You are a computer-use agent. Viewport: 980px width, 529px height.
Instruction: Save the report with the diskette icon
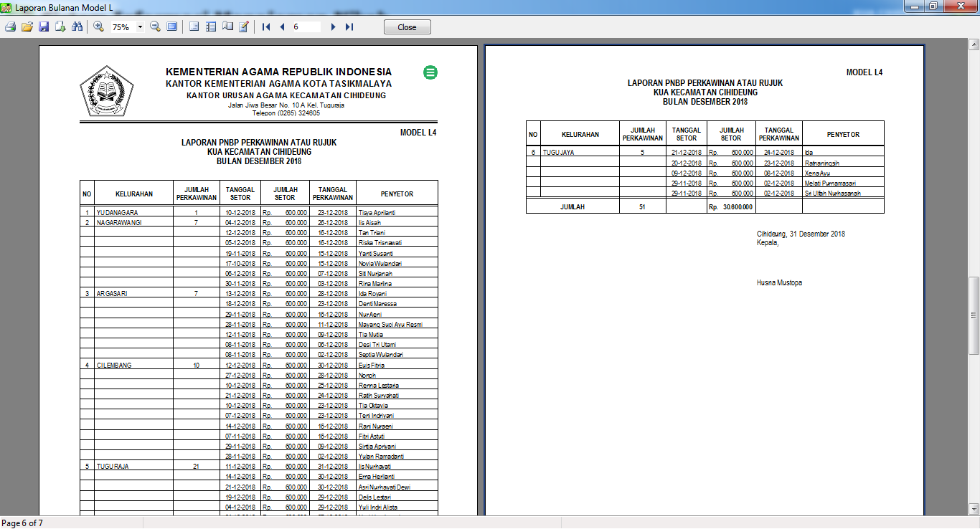[44, 27]
